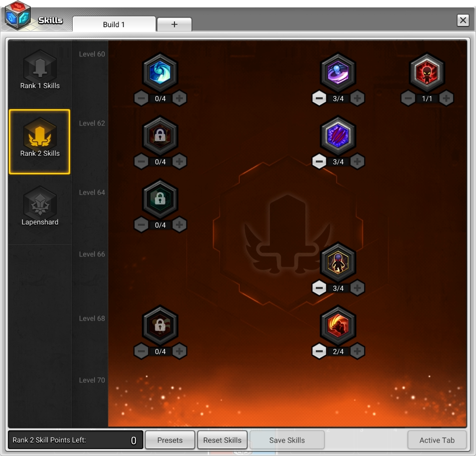Select the purple orb skill icon at Level 60
Image resolution: width=476 pixels, height=456 pixels.
coord(338,73)
